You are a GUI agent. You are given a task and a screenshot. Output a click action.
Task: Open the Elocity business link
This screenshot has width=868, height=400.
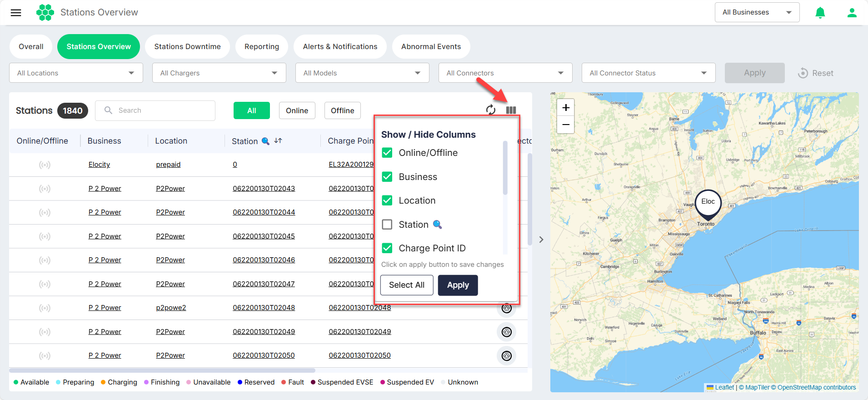[x=99, y=165]
